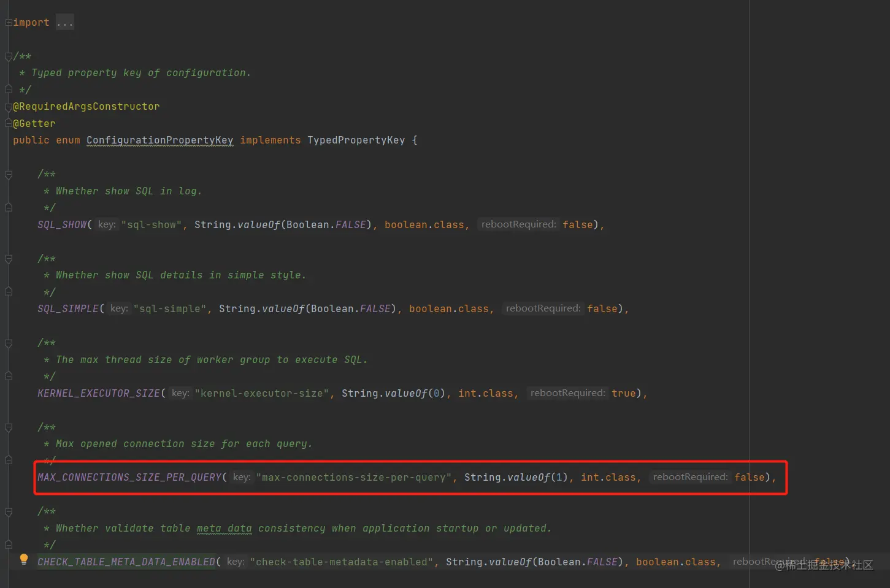
Task: Click String.valueOf(1) on MAX_CONNECTIONS_SIZE_PER_QUERY line
Action: [516, 478]
